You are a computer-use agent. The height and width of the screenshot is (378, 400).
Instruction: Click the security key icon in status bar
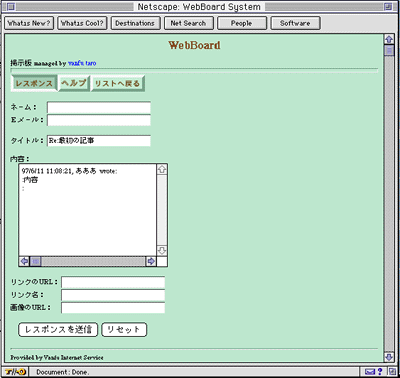pos(15,372)
